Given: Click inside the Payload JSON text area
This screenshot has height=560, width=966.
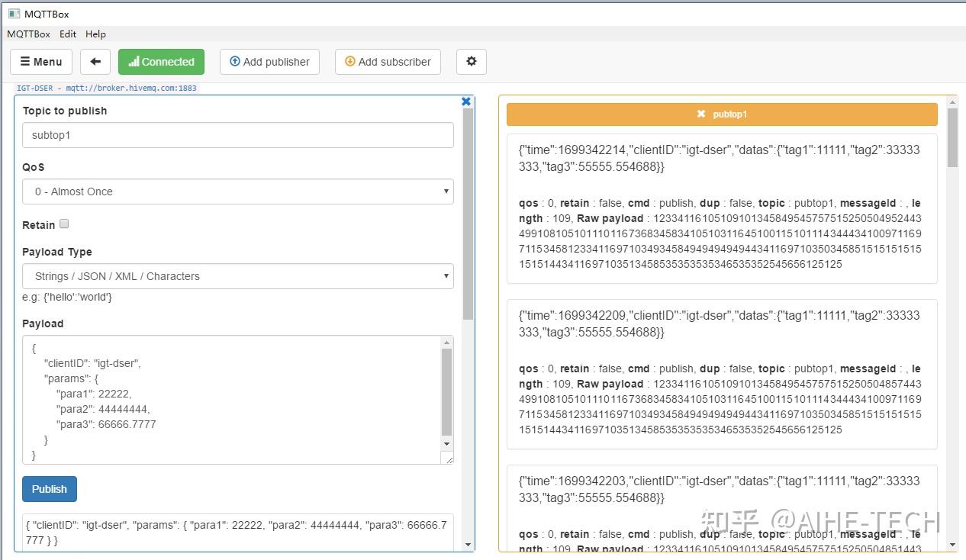Looking at the screenshot, I should (232, 400).
